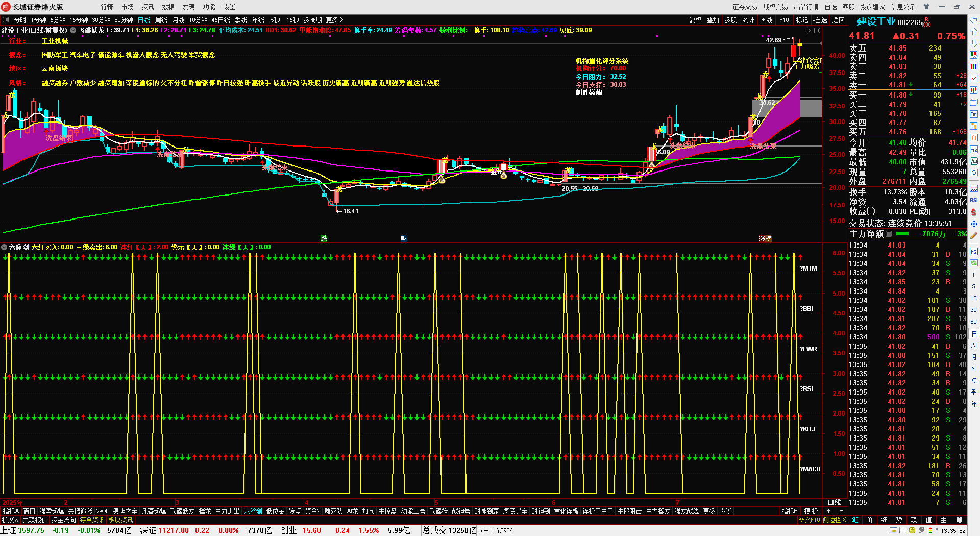Toggle the 六脉剑 indicator panel circle button

pyautogui.click(x=5, y=247)
